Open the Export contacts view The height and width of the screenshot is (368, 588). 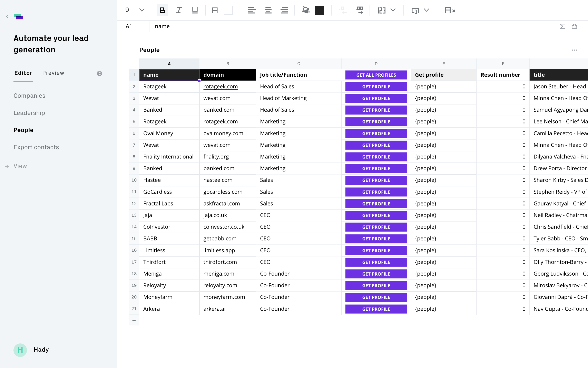point(36,147)
